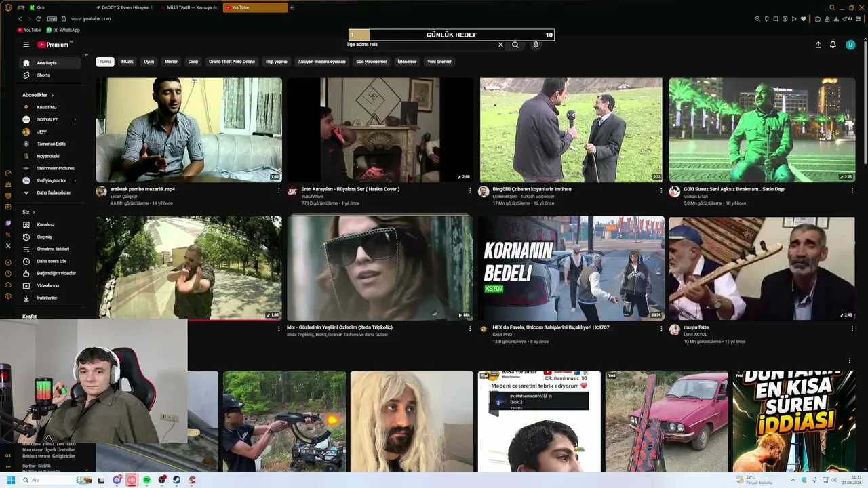The width and height of the screenshot is (868, 488).
Task: Expand the Abonelikler subscriptions section
Action: 38,95
